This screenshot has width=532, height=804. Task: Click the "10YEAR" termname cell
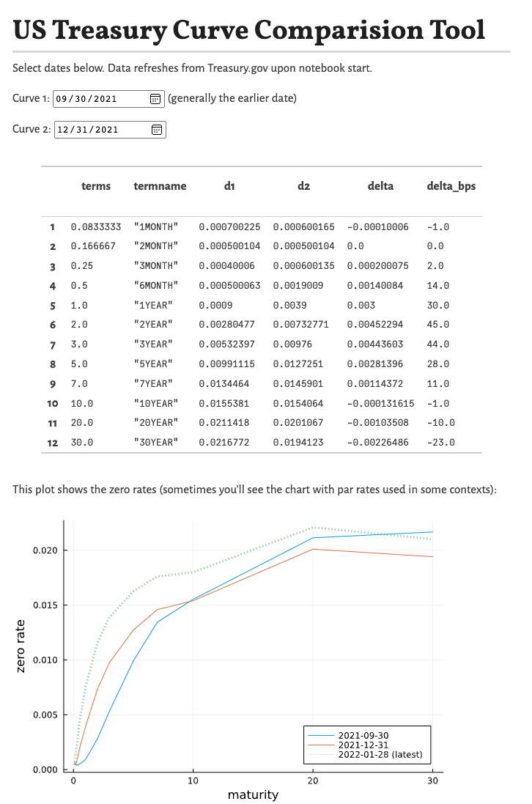[x=156, y=403]
